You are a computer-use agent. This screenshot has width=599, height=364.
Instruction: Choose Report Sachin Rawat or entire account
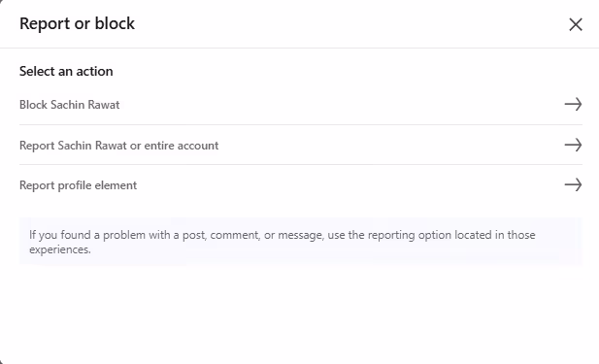tap(301, 146)
